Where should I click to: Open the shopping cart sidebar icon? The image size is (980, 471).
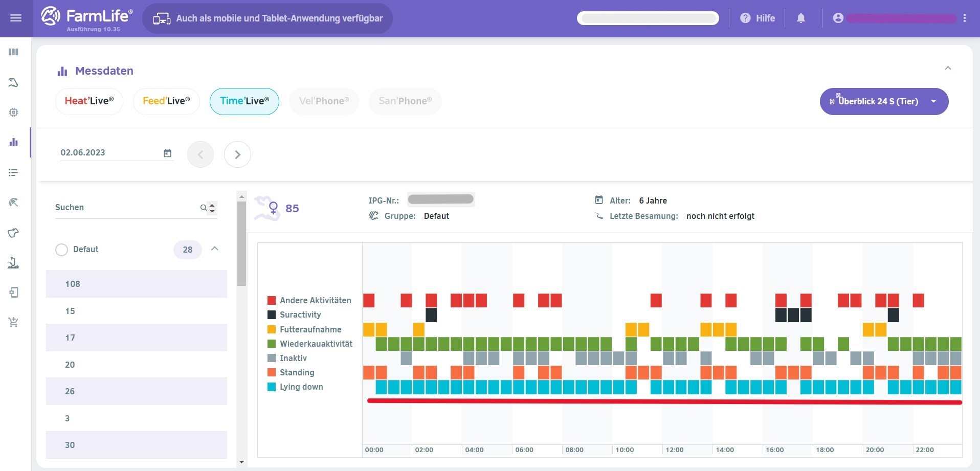coord(14,322)
